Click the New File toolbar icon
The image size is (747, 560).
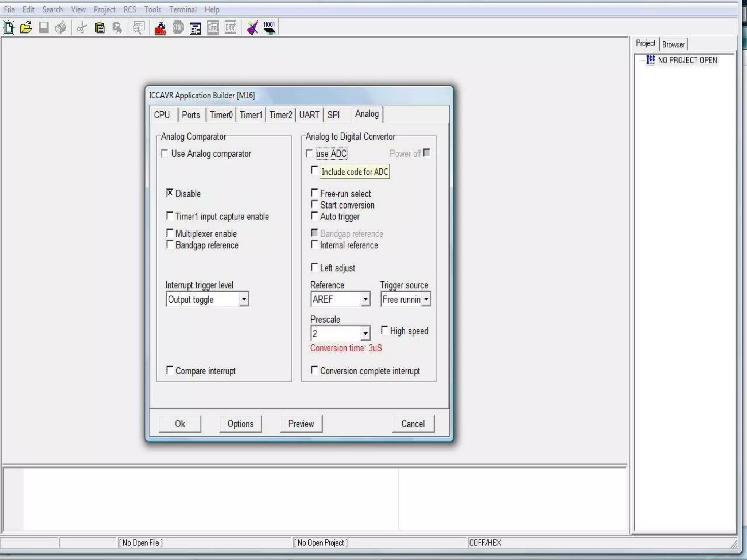coord(9,28)
